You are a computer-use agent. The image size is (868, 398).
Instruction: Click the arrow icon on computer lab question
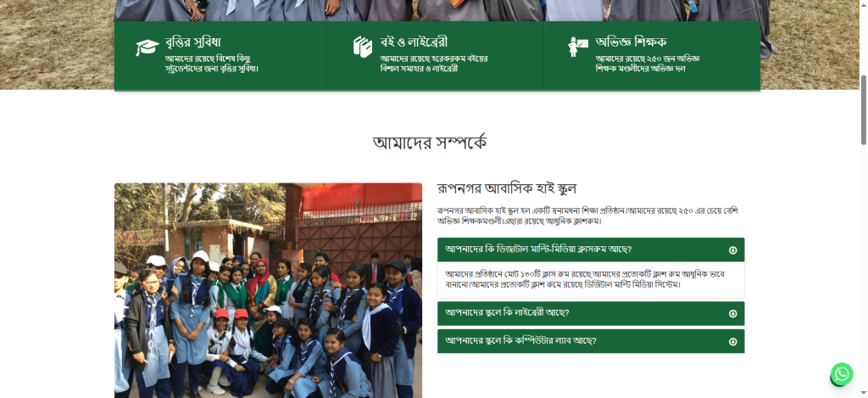click(733, 341)
